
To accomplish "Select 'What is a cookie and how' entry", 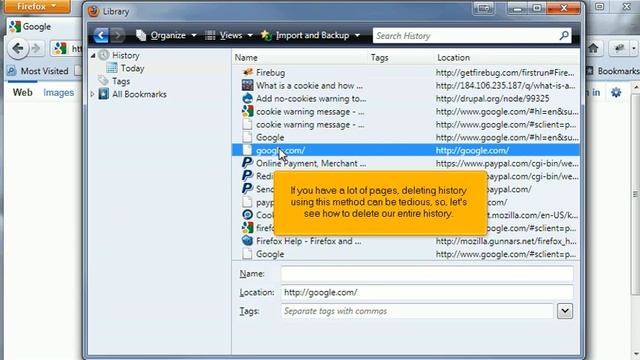I will (x=309, y=86).
